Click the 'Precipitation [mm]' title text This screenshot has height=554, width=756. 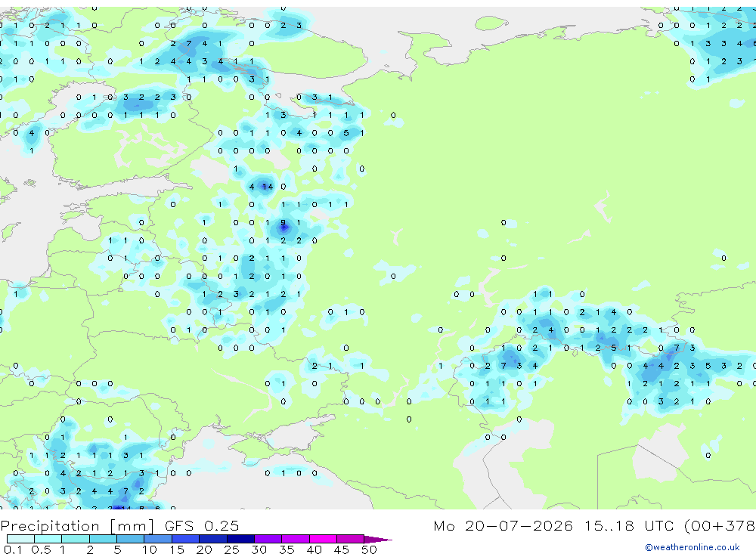click(77, 526)
